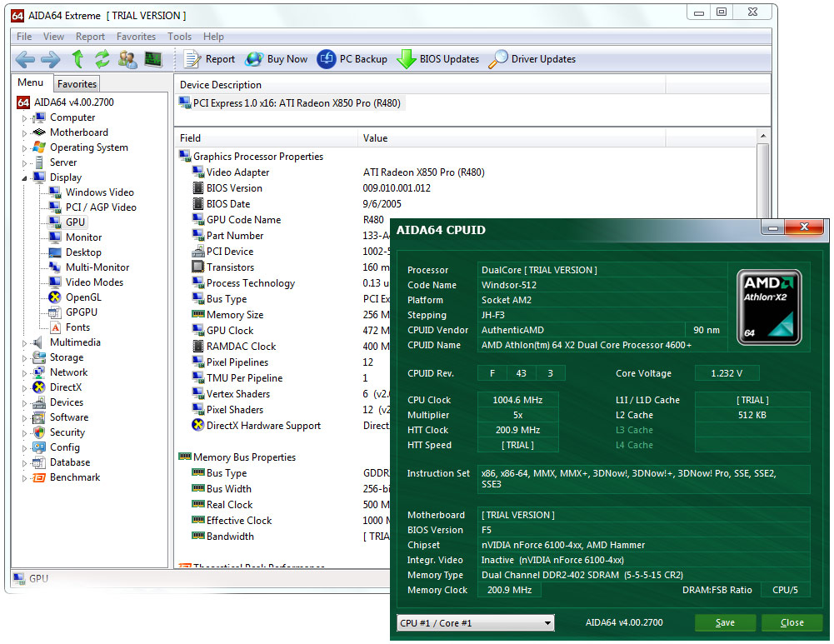Go forward with the blue right arrow
834x644 pixels.
coord(51,59)
